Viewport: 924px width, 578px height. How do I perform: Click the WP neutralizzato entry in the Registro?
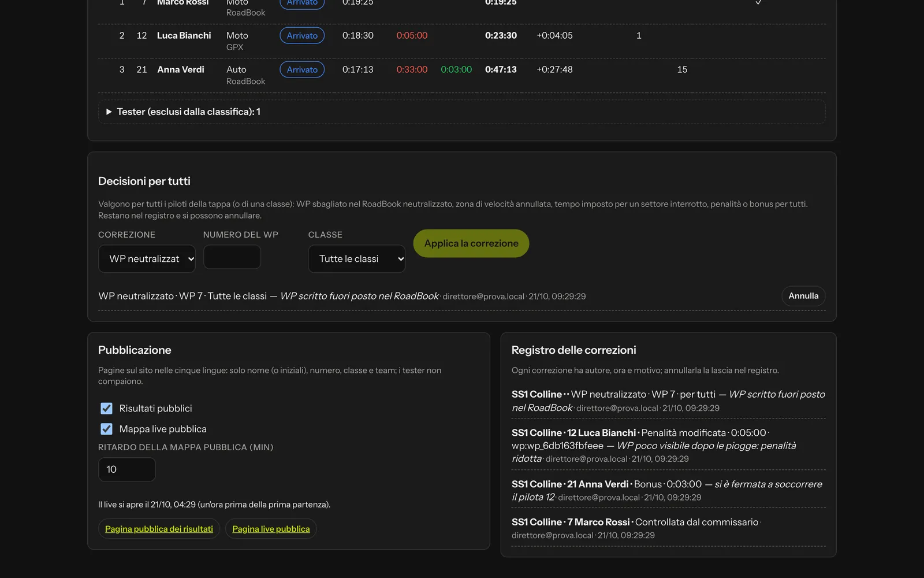coord(668,401)
